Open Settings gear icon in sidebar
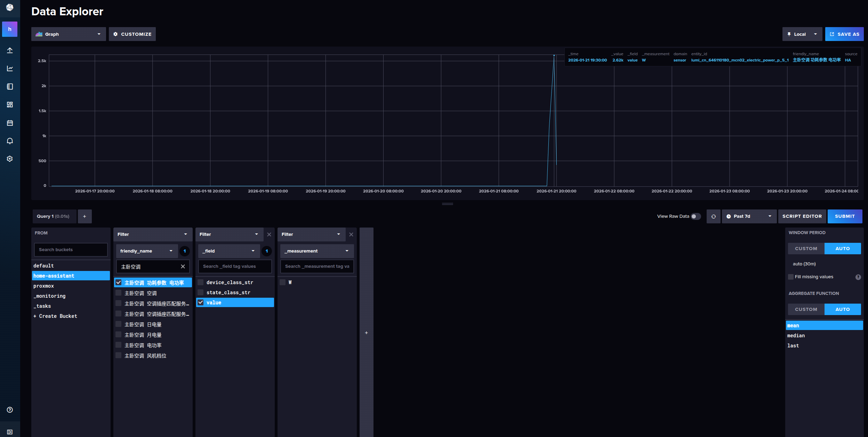 click(x=10, y=159)
